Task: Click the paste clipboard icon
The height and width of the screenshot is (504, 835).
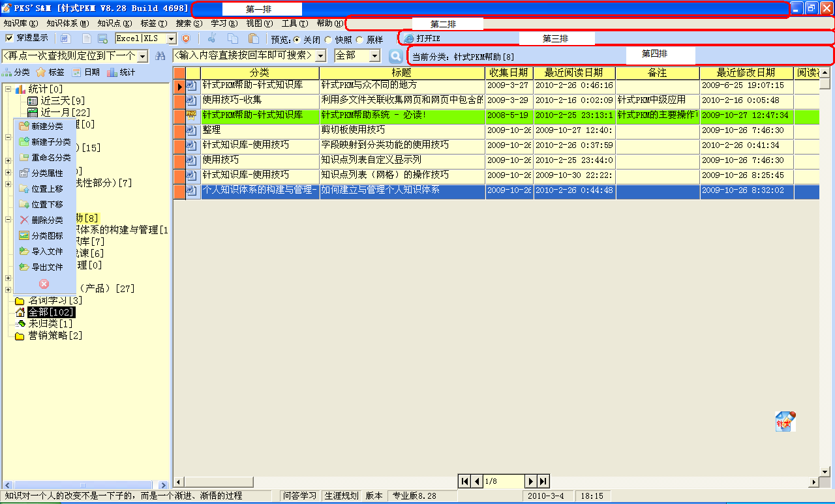Action: click(x=254, y=39)
